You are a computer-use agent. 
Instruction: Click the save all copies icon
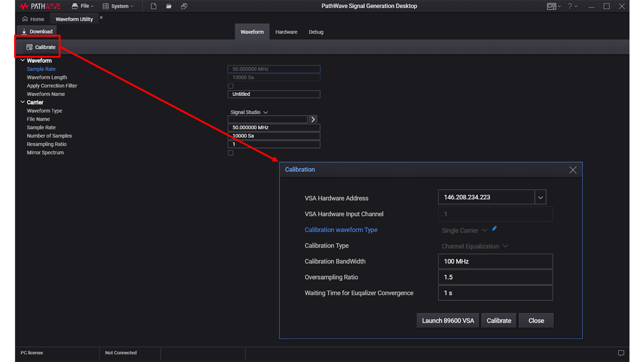(184, 6)
